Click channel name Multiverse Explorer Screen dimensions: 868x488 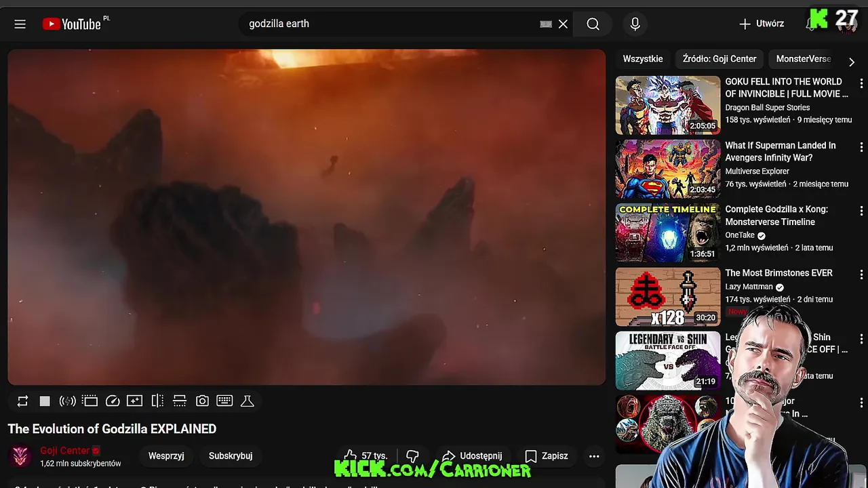click(x=757, y=171)
